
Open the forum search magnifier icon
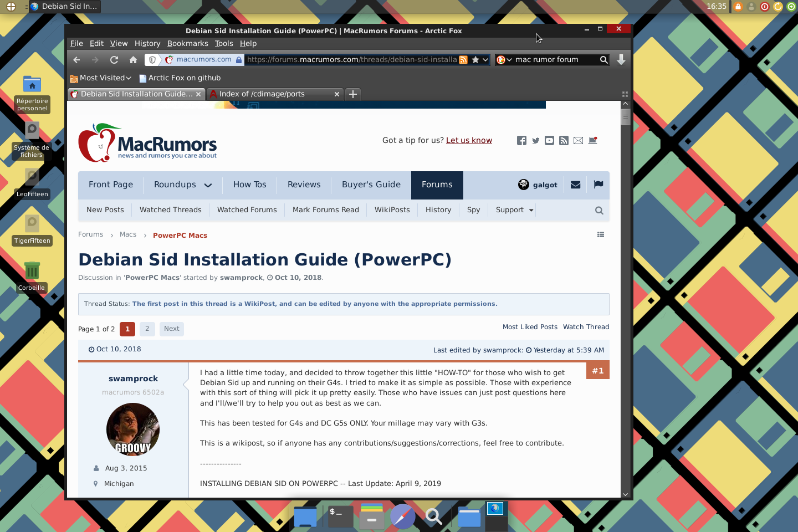coord(599,211)
